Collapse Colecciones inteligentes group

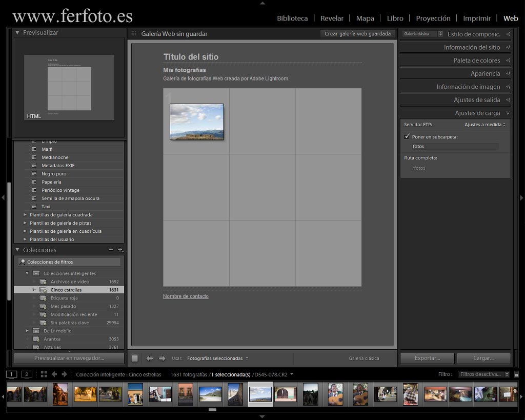point(27,273)
